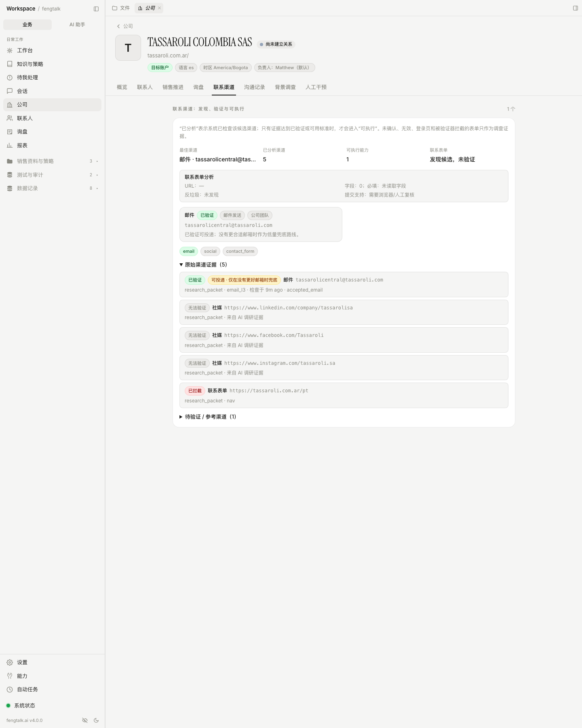Click the 目标账户 tag
The image size is (582, 728).
click(x=160, y=68)
